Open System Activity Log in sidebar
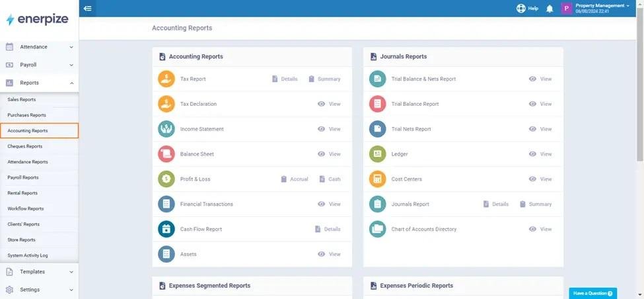Image resolution: width=644 pixels, height=299 pixels. (x=28, y=255)
